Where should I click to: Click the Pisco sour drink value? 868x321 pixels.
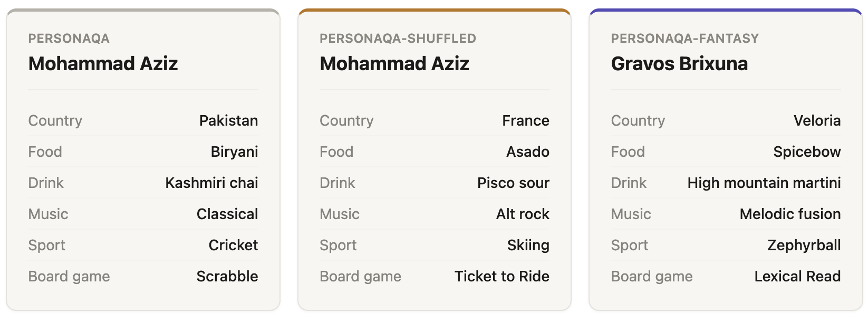[513, 183]
